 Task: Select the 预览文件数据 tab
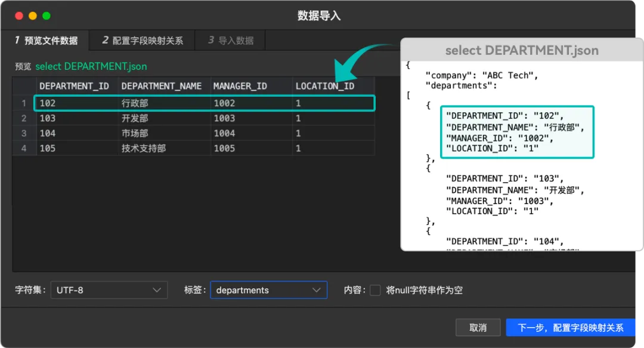(x=48, y=41)
